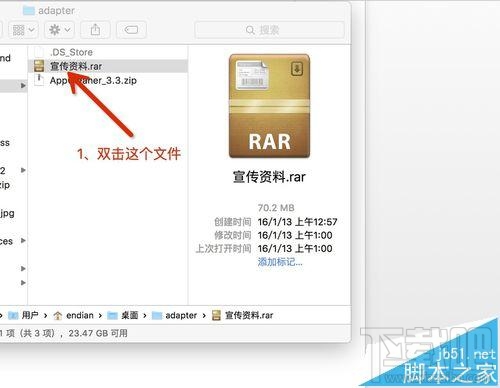Click the adapter folder icon in title bar
The width and height of the screenshot is (500, 388).
pyautogui.click(x=29, y=11)
